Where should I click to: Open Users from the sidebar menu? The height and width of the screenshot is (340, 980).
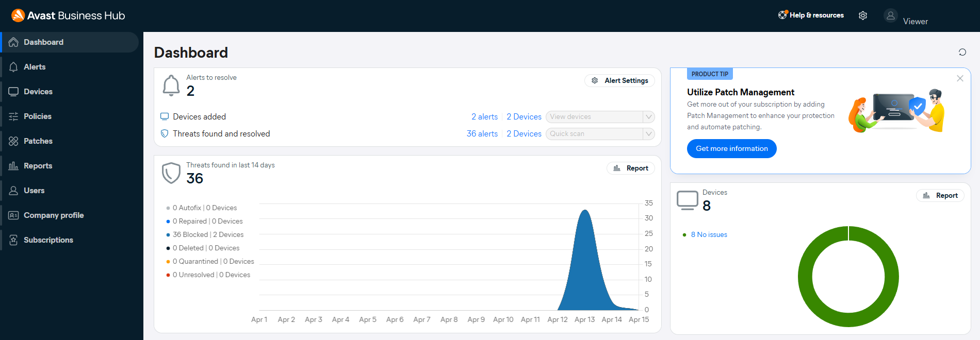[x=70, y=191]
